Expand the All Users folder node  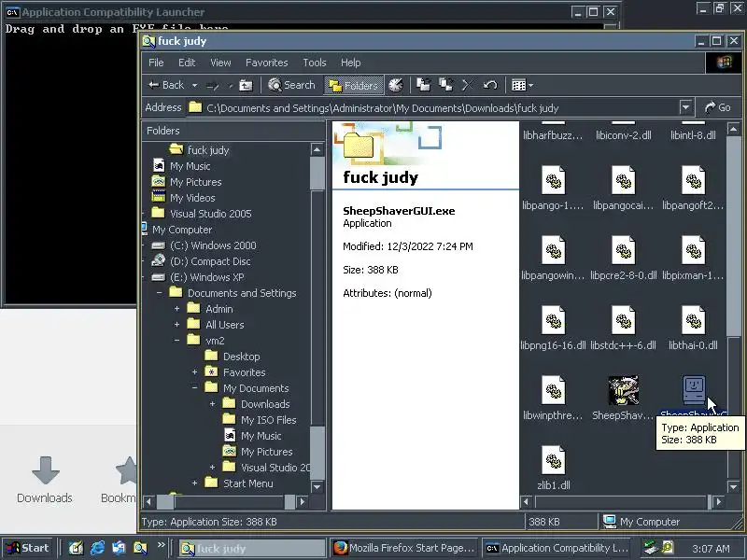pos(176,325)
